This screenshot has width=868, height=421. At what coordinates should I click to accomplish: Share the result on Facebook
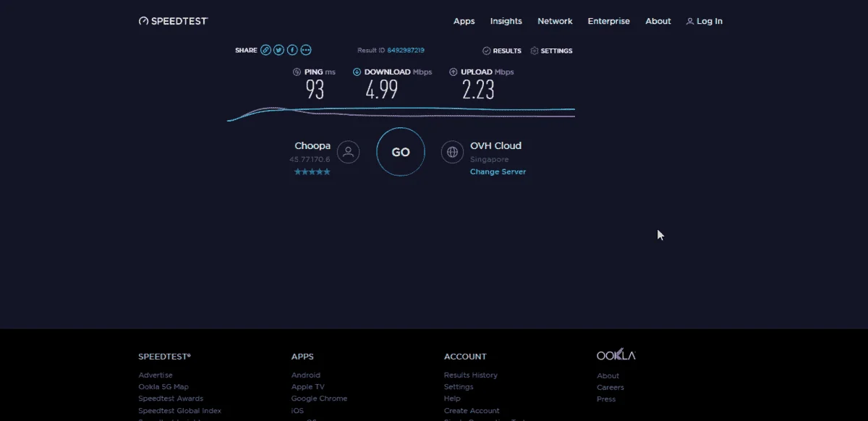click(292, 50)
